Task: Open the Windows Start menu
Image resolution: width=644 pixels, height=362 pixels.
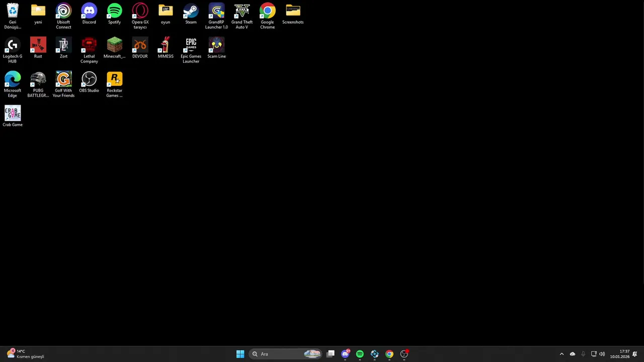Action: pos(240,354)
